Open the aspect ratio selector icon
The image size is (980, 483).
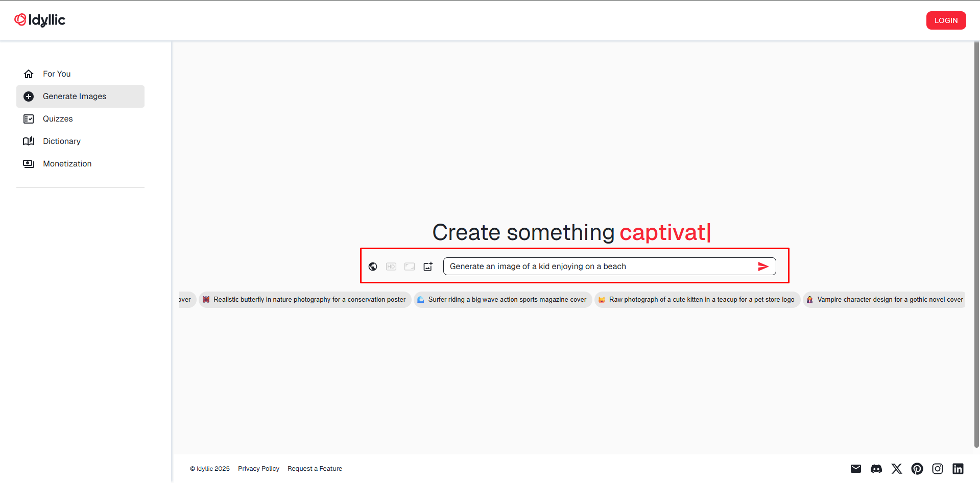coord(410,267)
